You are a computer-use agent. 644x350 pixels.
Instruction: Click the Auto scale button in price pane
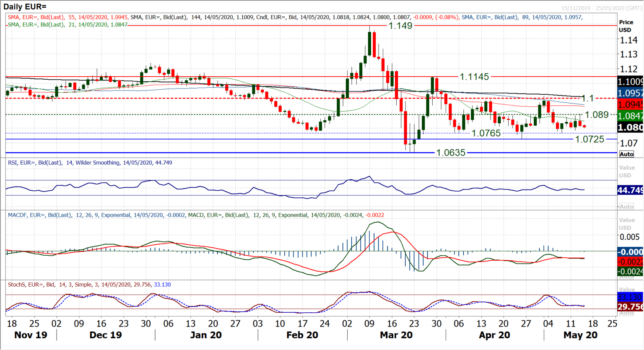point(626,154)
